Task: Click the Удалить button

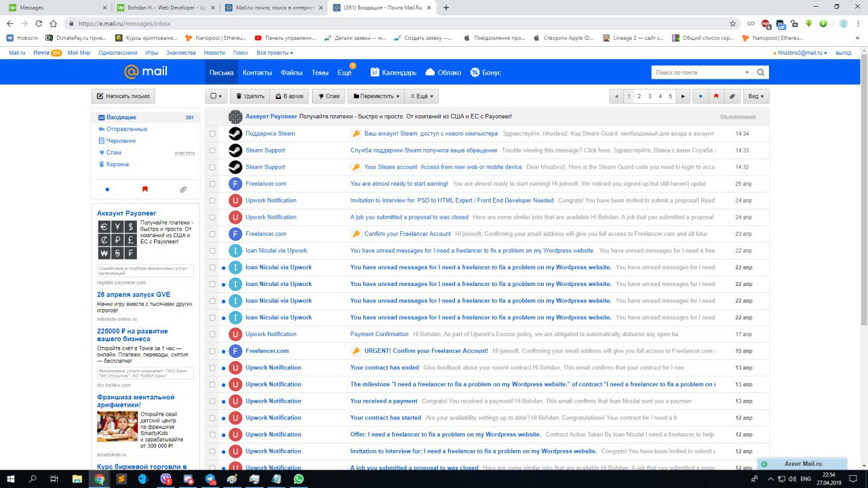Action: tap(250, 96)
